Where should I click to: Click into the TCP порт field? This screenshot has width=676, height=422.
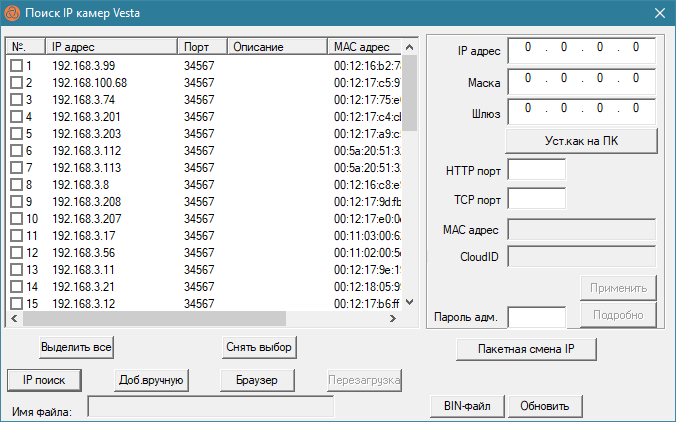pos(536,198)
